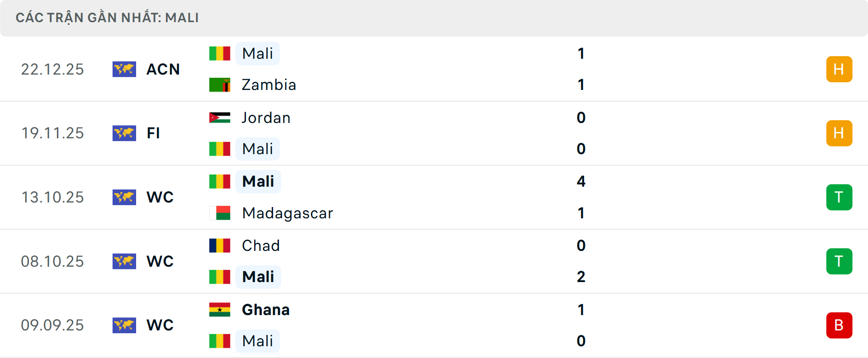868x358 pixels.
Task: Click the Madagascar flag icon
Action: 220,213
